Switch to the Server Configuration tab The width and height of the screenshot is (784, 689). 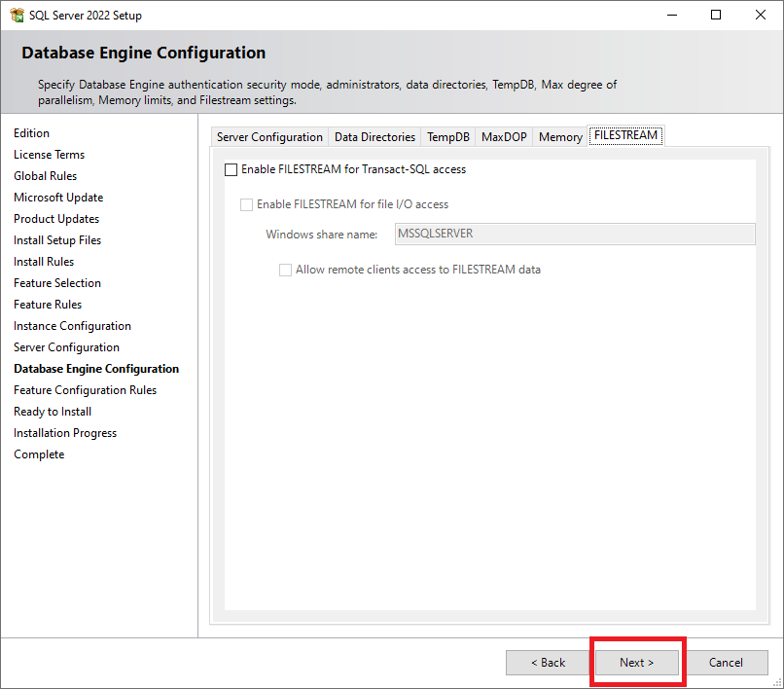[269, 137]
